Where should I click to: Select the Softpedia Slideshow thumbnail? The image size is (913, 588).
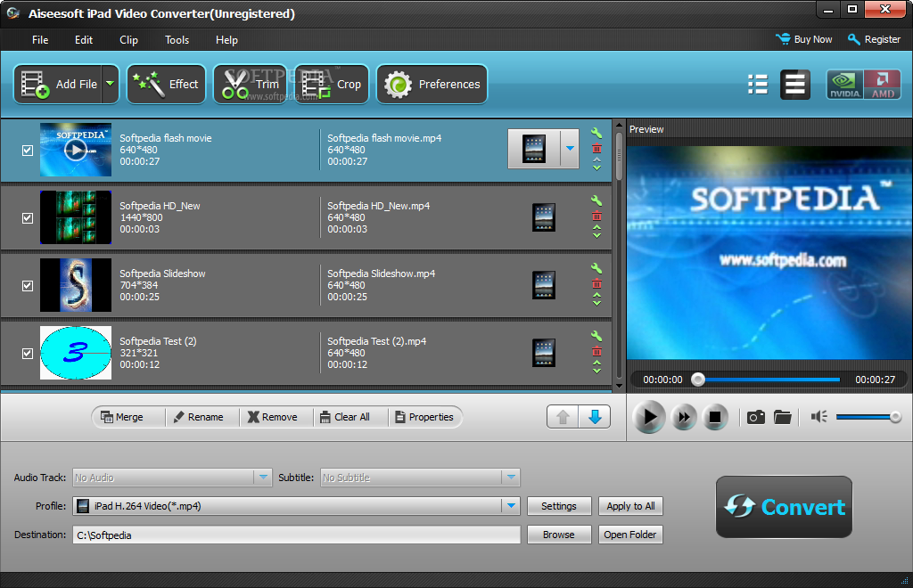(x=76, y=285)
